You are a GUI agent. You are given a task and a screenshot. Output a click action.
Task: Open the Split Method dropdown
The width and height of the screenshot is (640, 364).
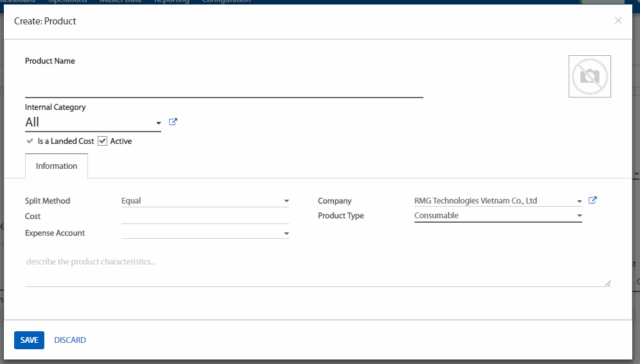tap(286, 202)
